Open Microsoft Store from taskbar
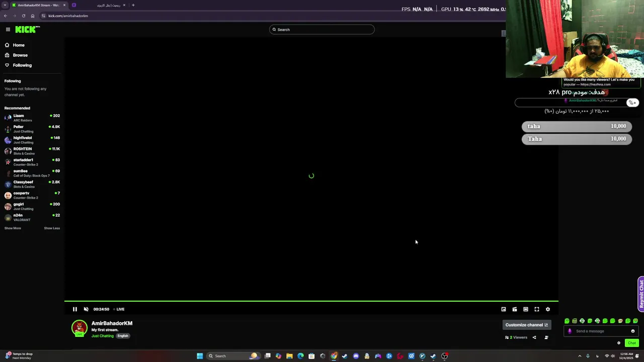This screenshot has height=362, width=644. point(311,356)
